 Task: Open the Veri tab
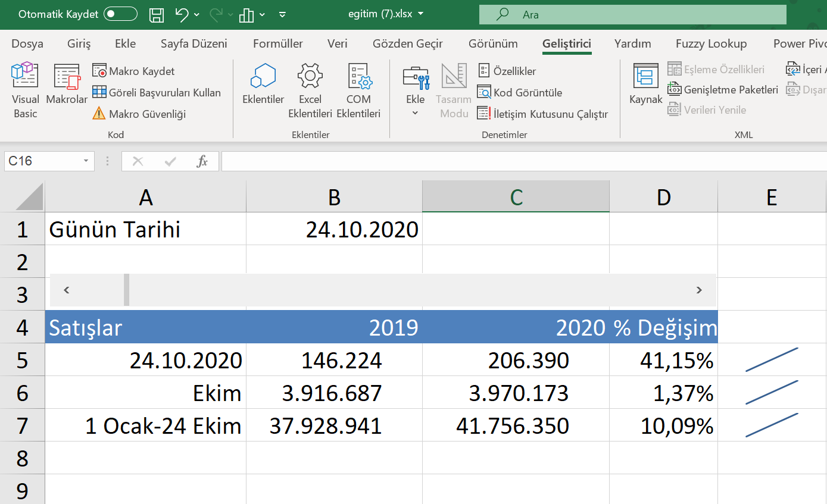[338, 43]
